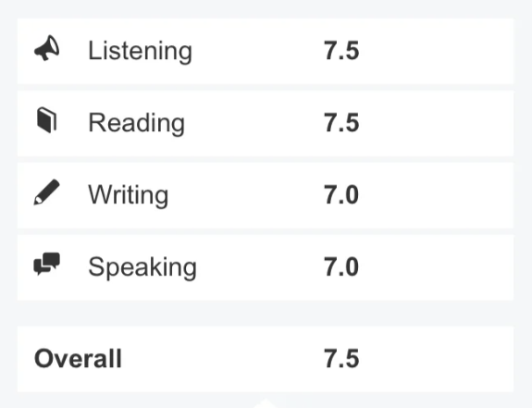Click the triangle pointer below the Overall row
The width and height of the screenshot is (532, 408).
point(266,403)
